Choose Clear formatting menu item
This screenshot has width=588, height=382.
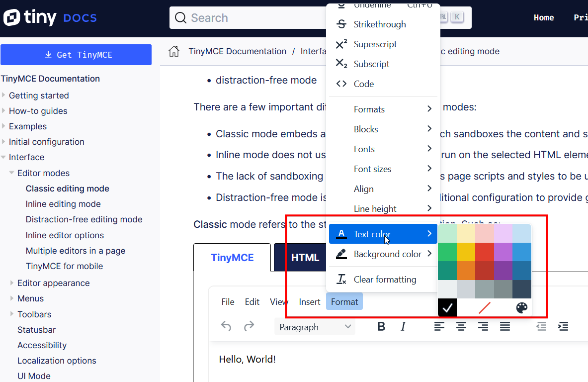(x=383, y=280)
